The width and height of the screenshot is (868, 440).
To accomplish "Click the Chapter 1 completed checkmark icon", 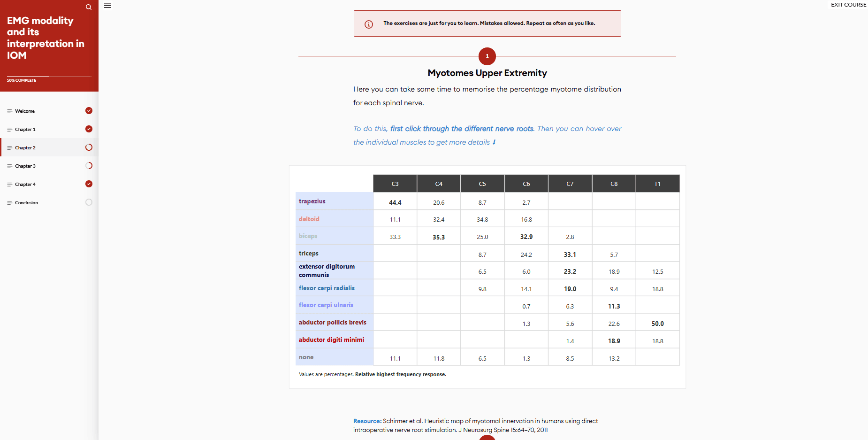I will 89,129.
